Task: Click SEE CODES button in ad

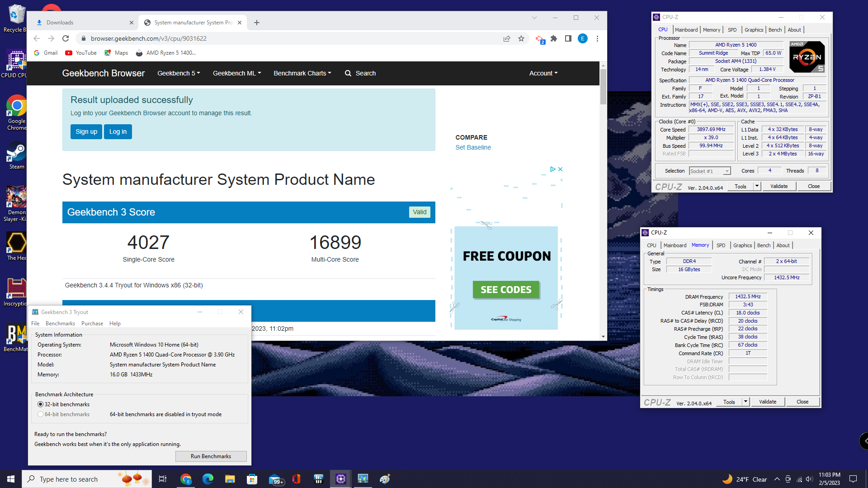Action: (x=506, y=290)
